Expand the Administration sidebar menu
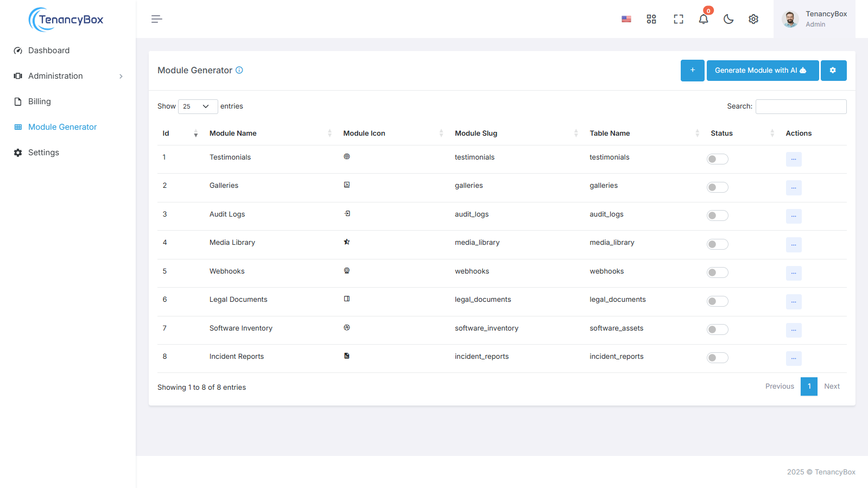 click(x=68, y=76)
